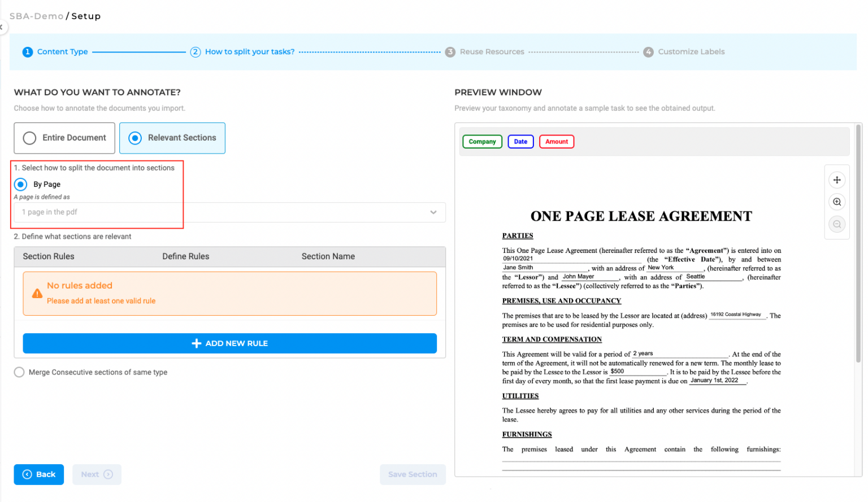This screenshot has width=868, height=502.
Task: Click the Save Section button
Action: coord(413,474)
